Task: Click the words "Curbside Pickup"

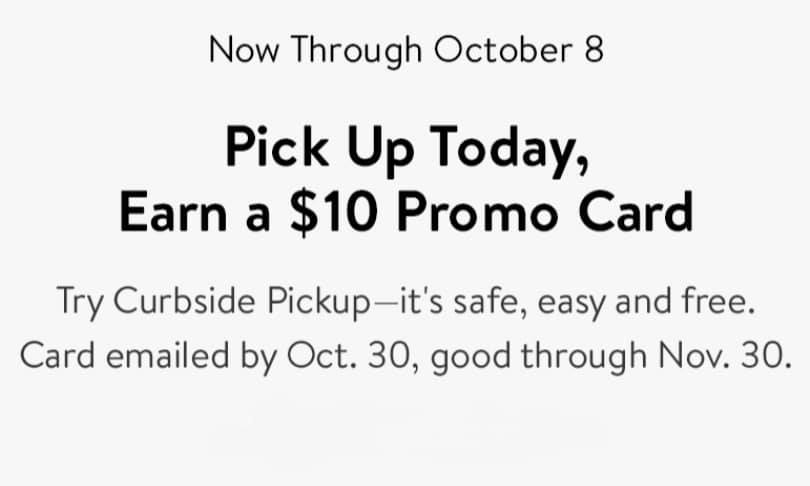Action: pos(241,301)
